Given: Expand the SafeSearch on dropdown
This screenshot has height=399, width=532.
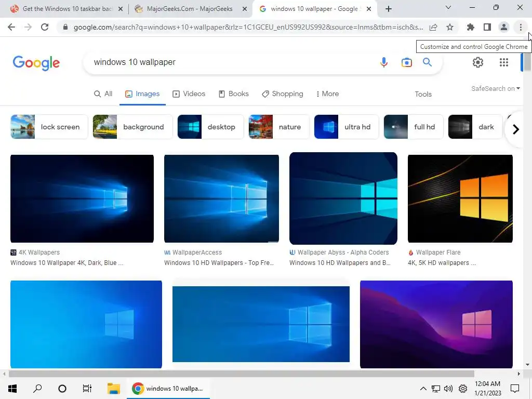Looking at the screenshot, I should (496, 88).
